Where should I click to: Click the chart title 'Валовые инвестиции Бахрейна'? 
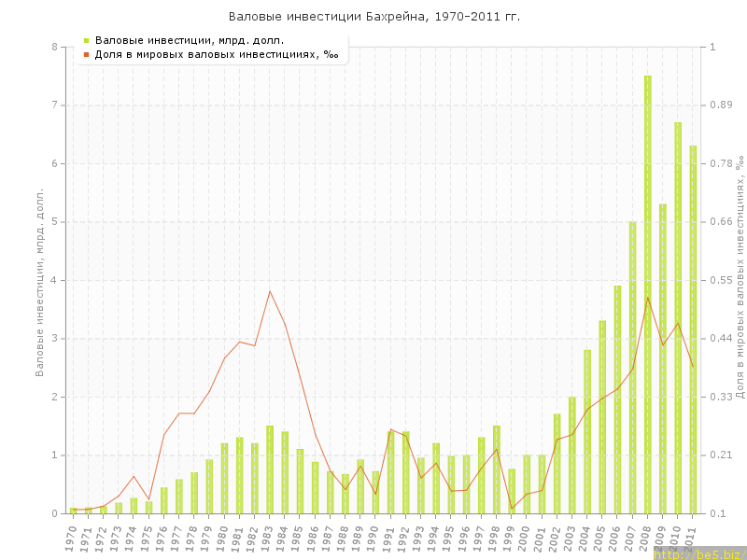(374, 17)
